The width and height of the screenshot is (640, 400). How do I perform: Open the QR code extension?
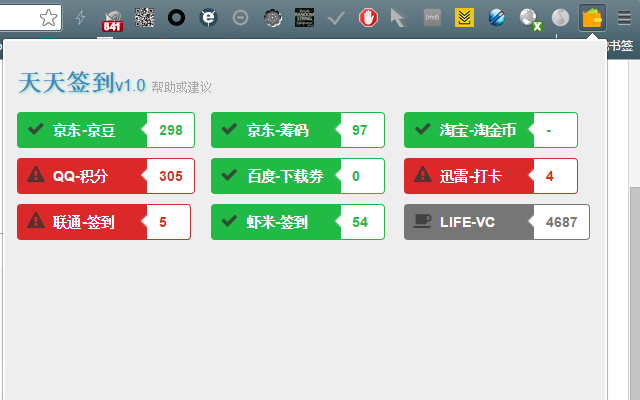click(x=144, y=18)
